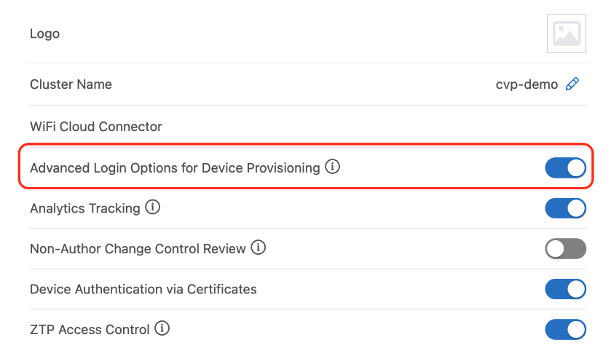Enable Non-Author Change Control Review toggle

click(x=565, y=249)
